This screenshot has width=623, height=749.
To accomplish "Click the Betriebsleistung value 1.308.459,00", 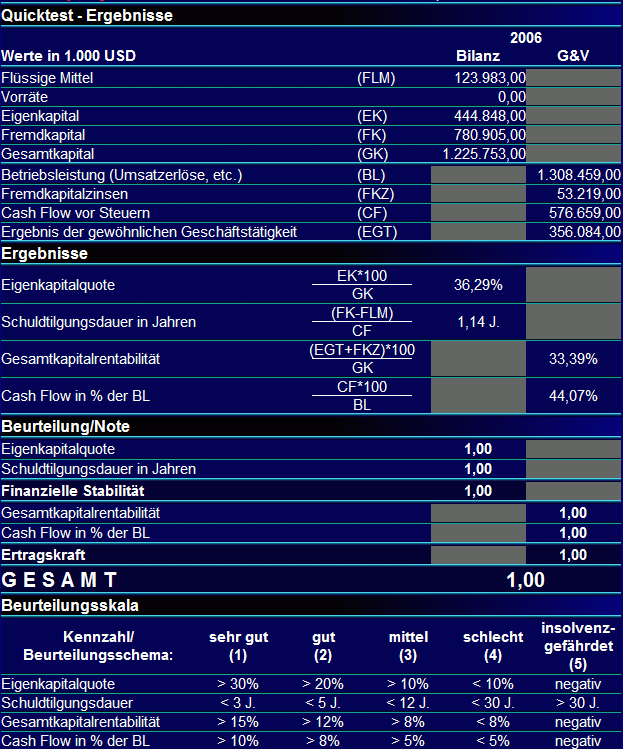I will [x=579, y=175].
